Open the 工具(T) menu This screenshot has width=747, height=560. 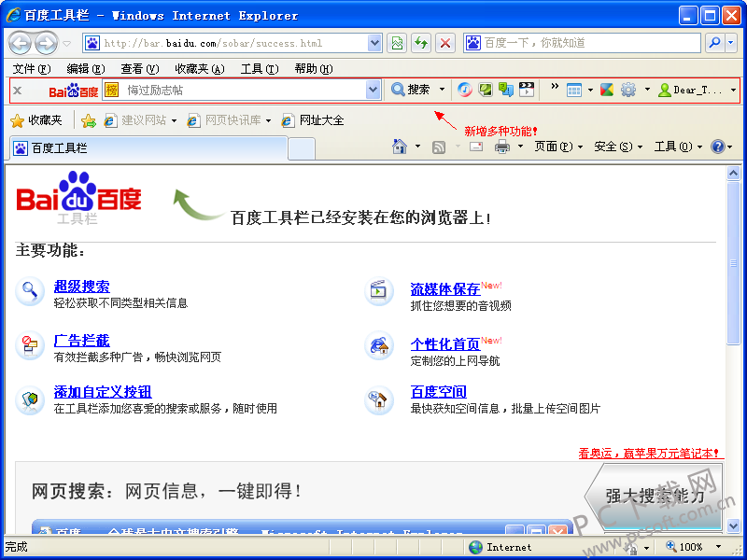point(260,69)
